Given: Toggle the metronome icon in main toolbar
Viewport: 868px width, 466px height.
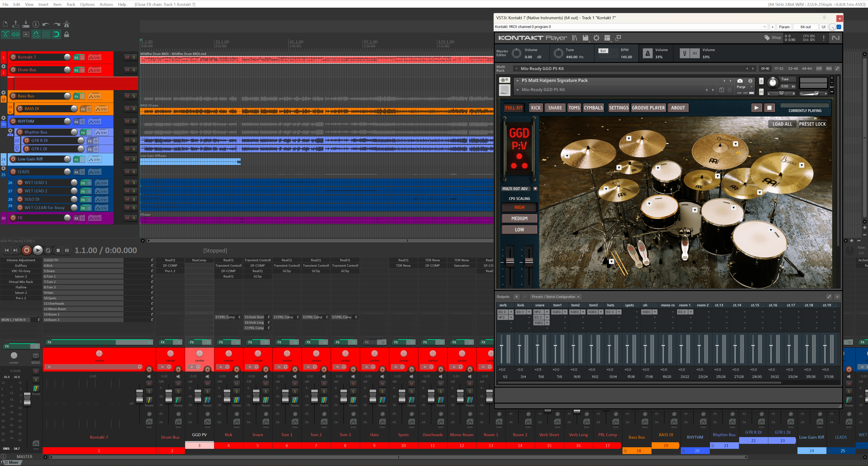Looking at the screenshot, I should coord(67,24).
